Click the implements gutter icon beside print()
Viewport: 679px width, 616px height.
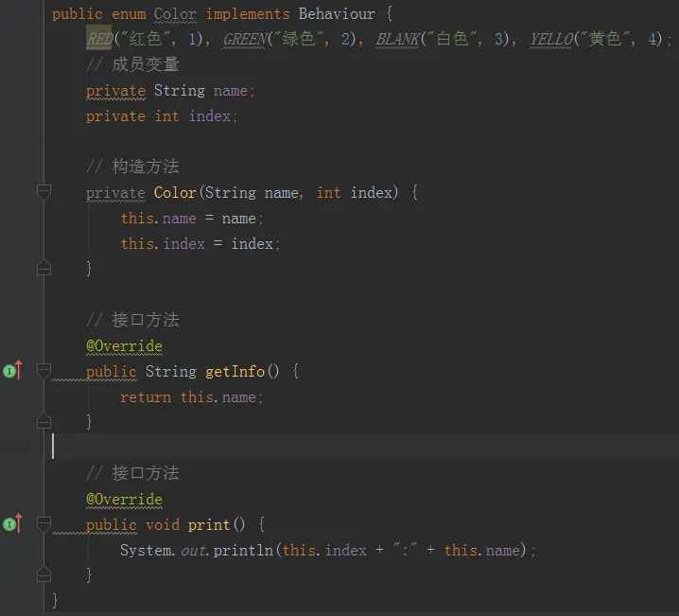click(x=12, y=523)
